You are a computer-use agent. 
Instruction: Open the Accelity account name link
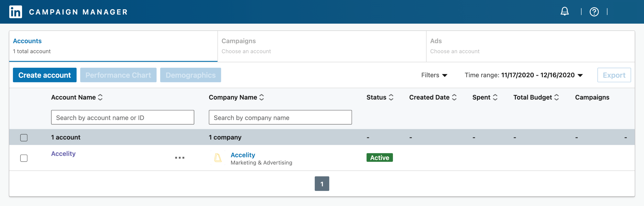pos(63,153)
